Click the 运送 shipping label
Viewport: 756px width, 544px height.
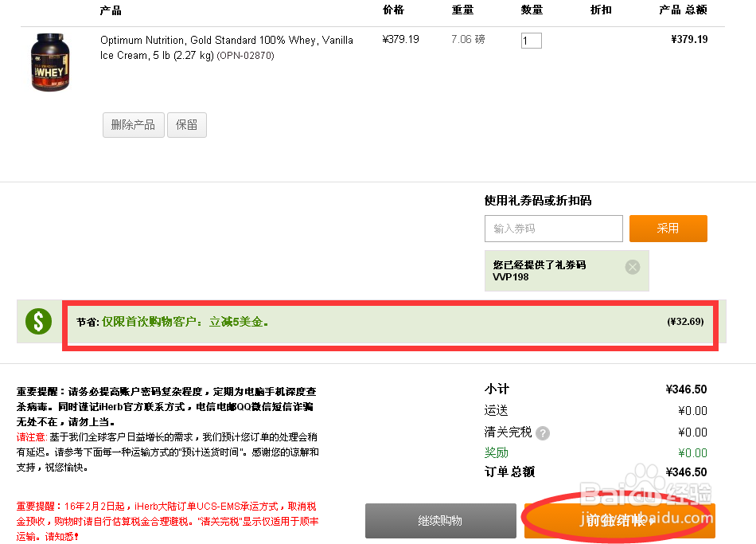point(496,411)
